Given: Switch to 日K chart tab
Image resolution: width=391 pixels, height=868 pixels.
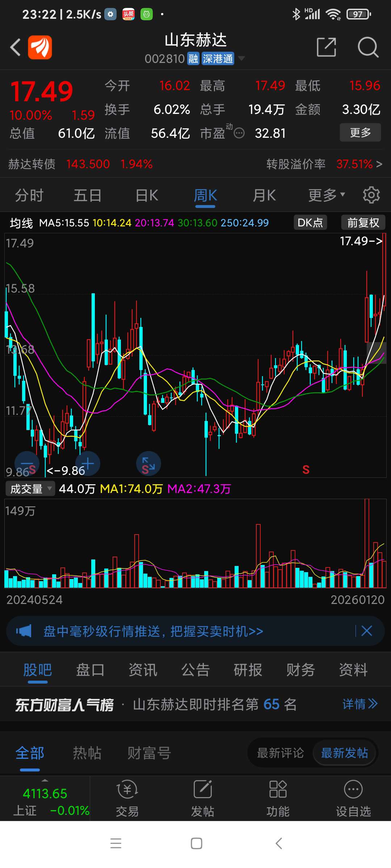Looking at the screenshot, I should pos(147,195).
